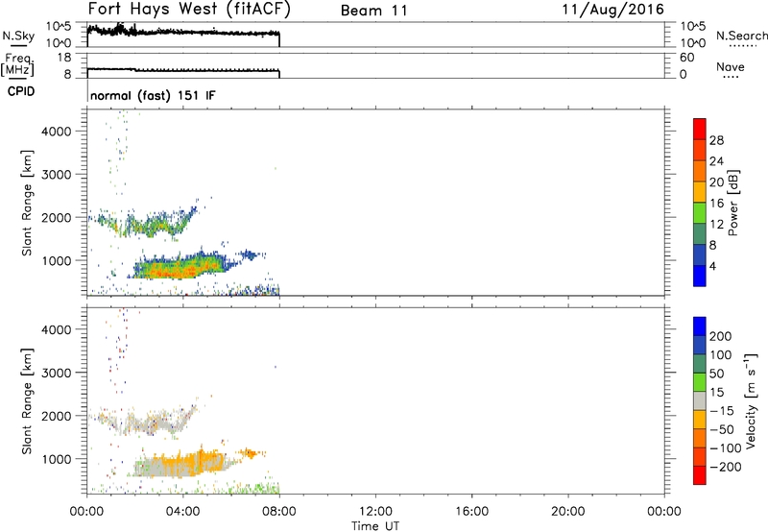
Task: Click the "Beam 11" label
Action: coord(374,11)
